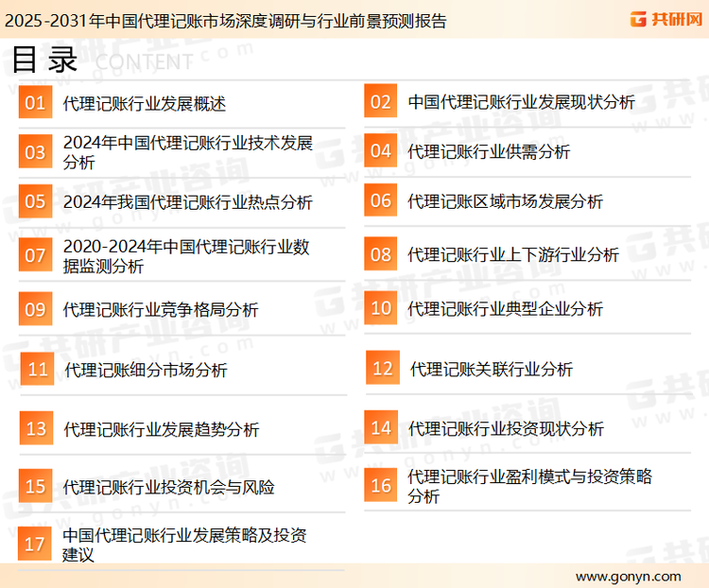Screen dimensions: 709x588
Task: Select chapter 代理记账细分市场分析
Action: (146, 370)
